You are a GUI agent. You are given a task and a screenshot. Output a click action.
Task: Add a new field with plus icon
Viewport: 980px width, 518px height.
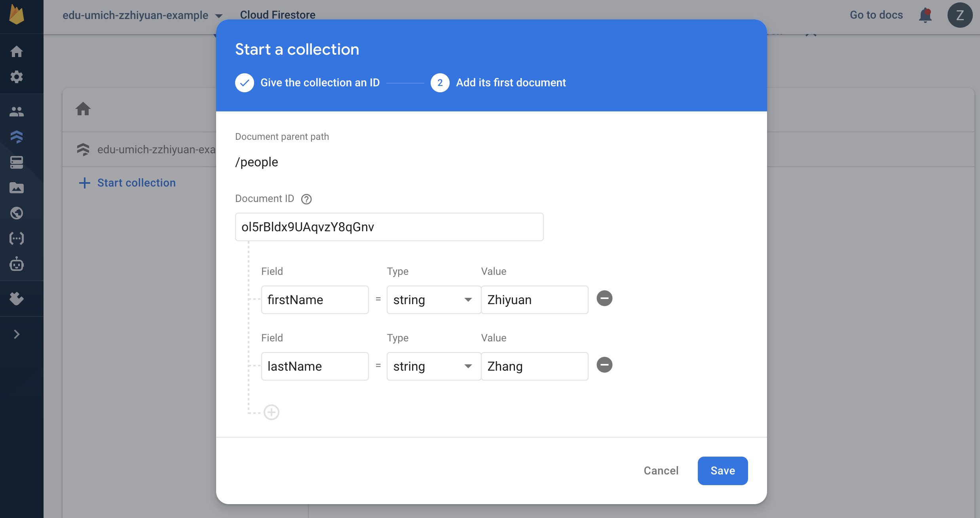272,412
